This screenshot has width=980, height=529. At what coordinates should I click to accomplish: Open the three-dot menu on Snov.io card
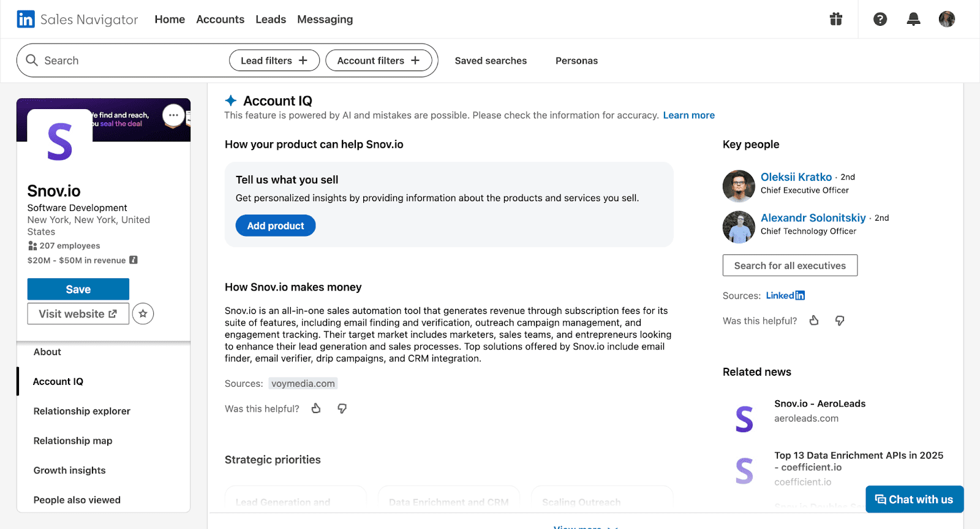[173, 115]
